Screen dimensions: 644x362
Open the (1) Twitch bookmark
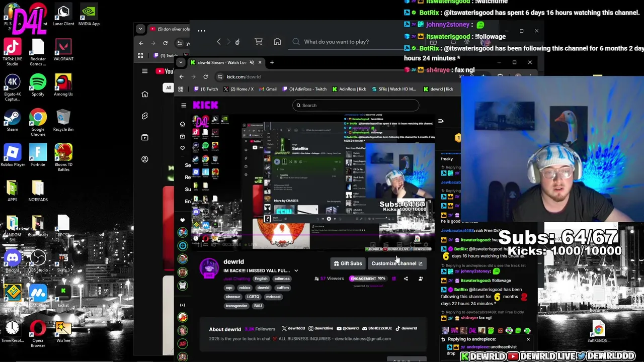tap(206, 89)
